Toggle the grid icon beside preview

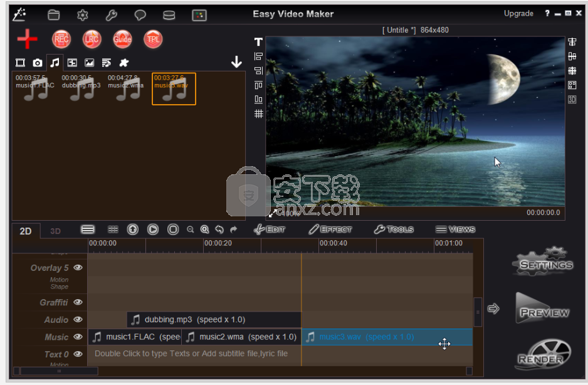point(258,113)
